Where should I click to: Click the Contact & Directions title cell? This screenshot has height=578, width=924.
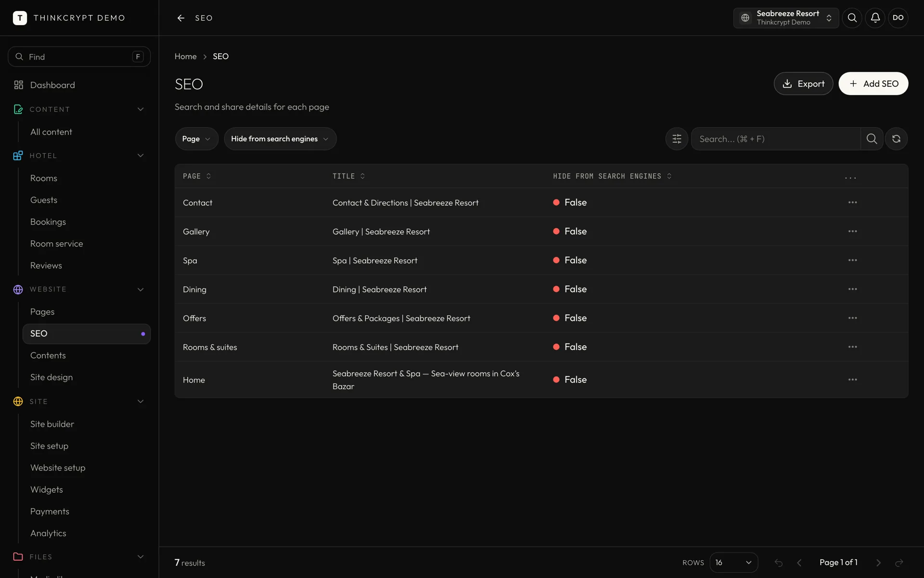coord(405,203)
